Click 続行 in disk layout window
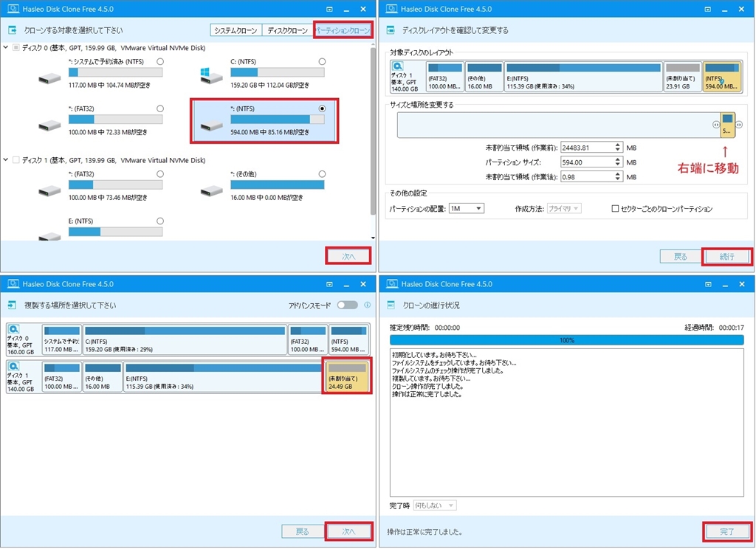The image size is (756, 549). [727, 257]
